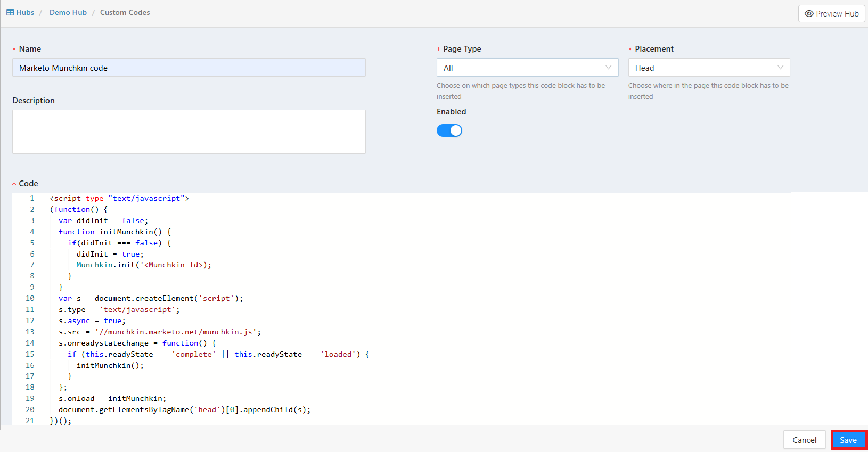Image resolution: width=868 pixels, height=452 pixels.
Task: Click the Placement helper description text
Action: coord(708,91)
